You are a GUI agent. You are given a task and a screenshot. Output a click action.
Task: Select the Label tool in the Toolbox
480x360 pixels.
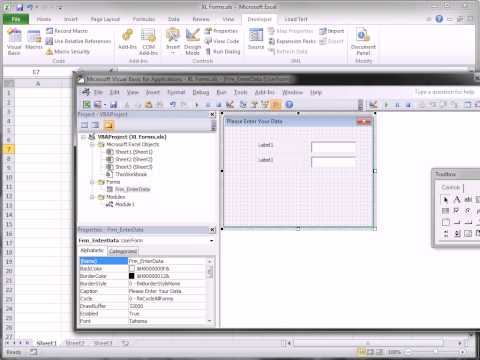457,199
